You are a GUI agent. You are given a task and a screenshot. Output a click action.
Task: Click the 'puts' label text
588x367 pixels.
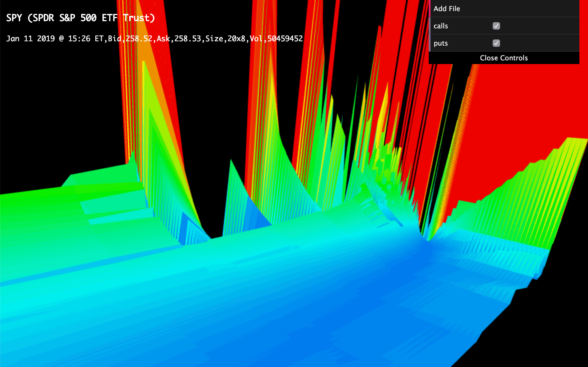[440, 43]
